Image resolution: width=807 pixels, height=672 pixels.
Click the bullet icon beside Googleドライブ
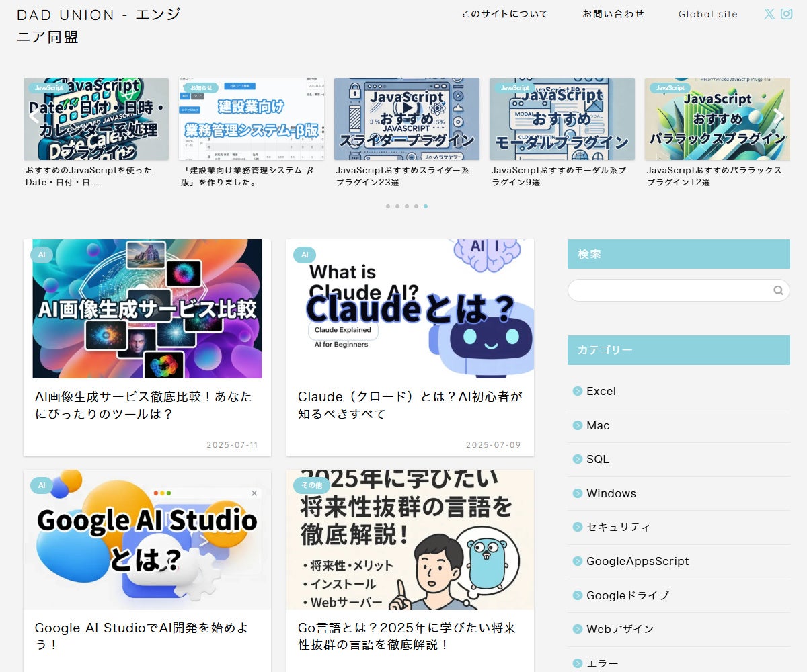tap(578, 595)
